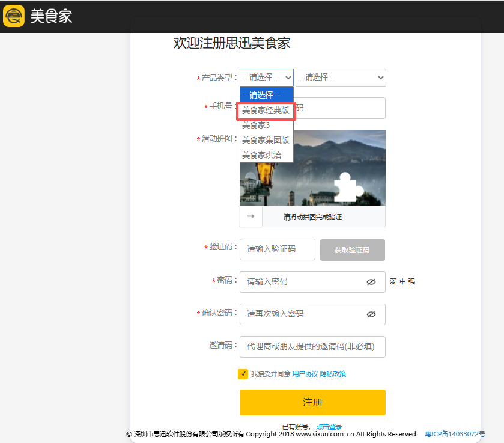The image size is (504, 443).
Task: Toggle password visibility eye in 密码 field
Action: (371, 281)
